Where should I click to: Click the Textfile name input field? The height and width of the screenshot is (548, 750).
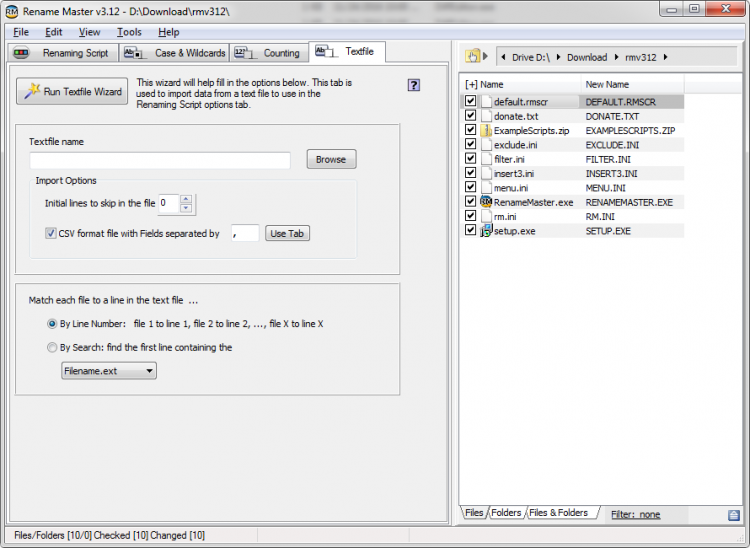click(160, 160)
